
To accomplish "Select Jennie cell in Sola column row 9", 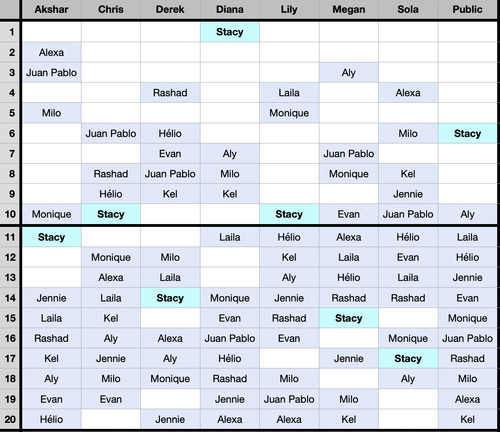I will [408, 194].
